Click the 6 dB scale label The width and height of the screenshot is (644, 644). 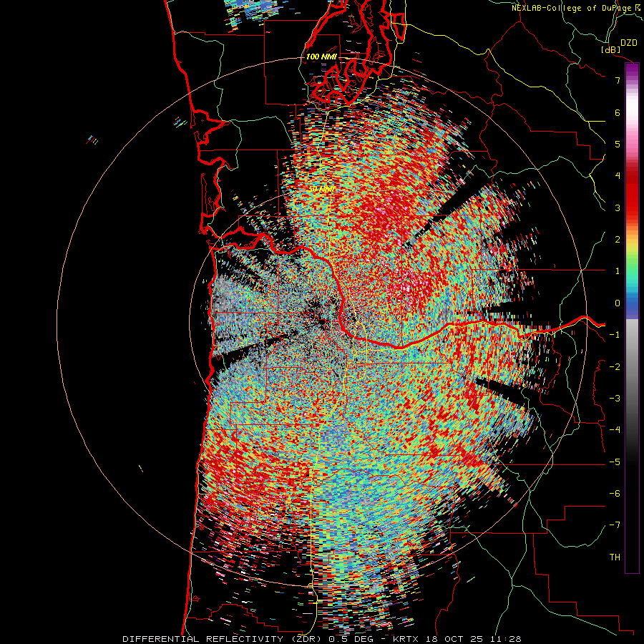(618, 112)
